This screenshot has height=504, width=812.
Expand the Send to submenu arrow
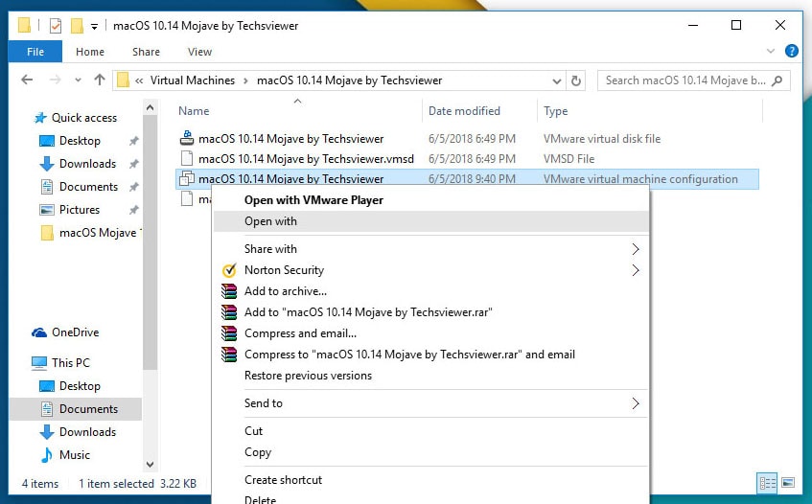tap(635, 403)
